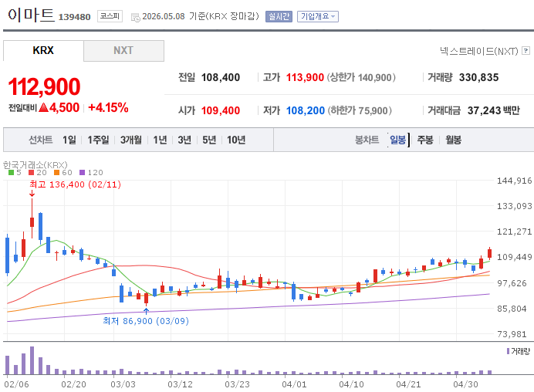The width and height of the screenshot is (534, 392).
Task: Select the 1년 line chart period
Action: pyautogui.click(x=160, y=140)
